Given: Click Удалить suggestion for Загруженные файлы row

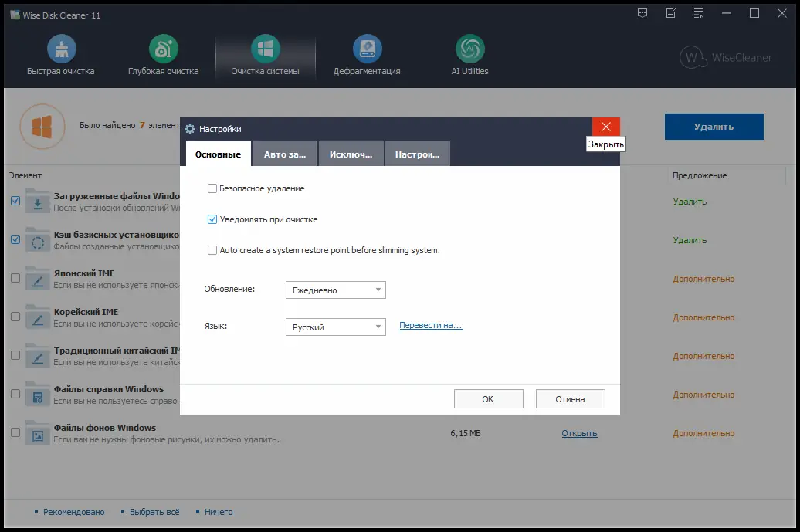Looking at the screenshot, I should pyautogui.click(x=690, y=202).
